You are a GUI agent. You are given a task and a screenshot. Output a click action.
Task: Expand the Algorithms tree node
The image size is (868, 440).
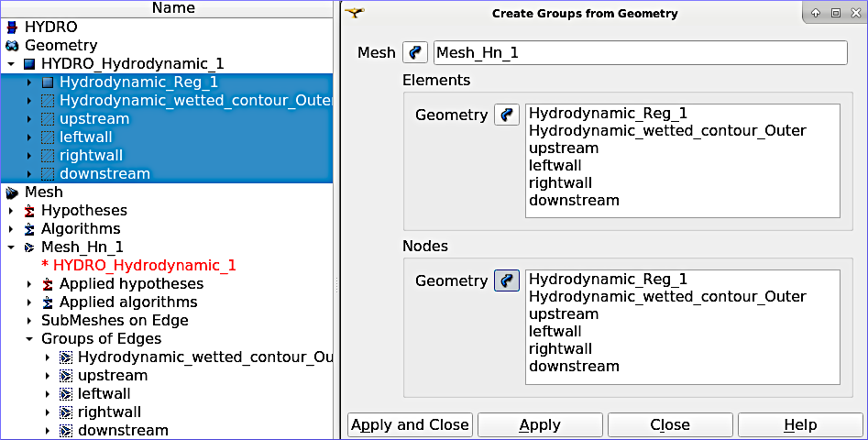click(11, 229)
